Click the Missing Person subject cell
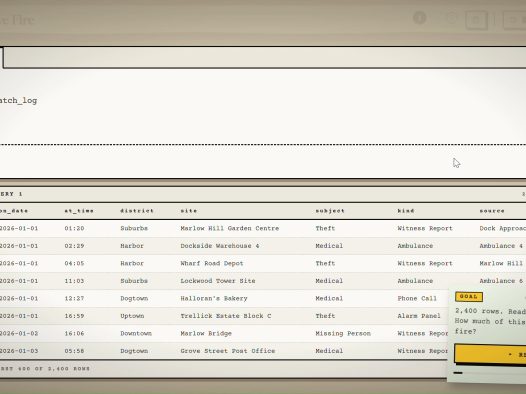This screenshot has height=394, width=526. (x=343, y=333)
